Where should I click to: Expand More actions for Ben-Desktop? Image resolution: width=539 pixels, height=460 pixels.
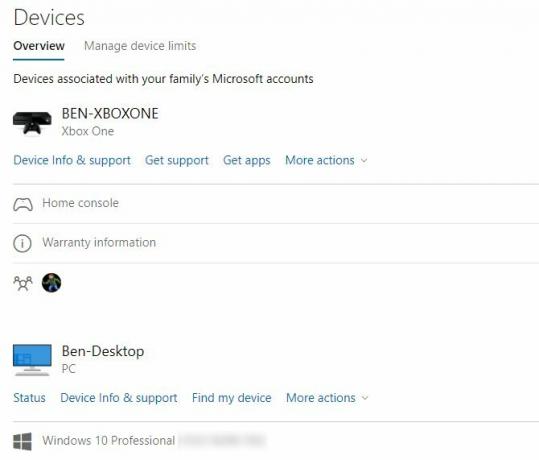click(x=327, y=398)
